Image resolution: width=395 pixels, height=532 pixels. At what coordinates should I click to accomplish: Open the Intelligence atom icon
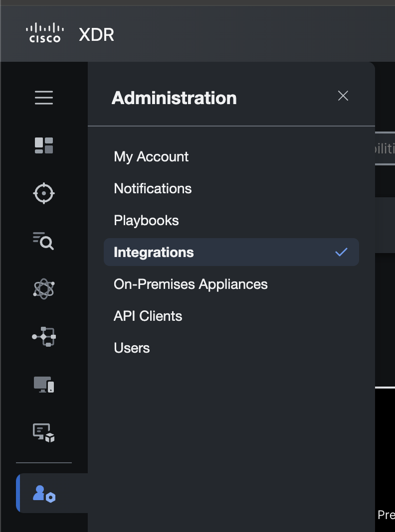[x=44, y=289]
